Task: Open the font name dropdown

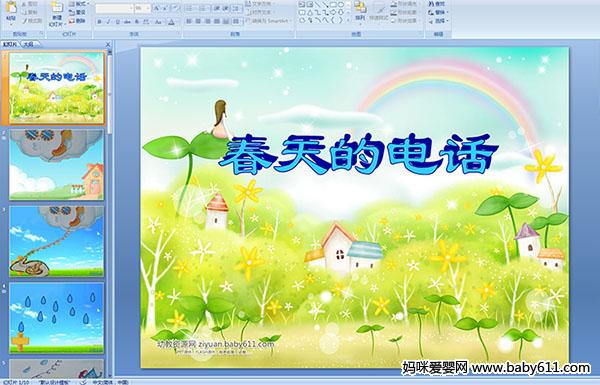Action: coord(131,8)
